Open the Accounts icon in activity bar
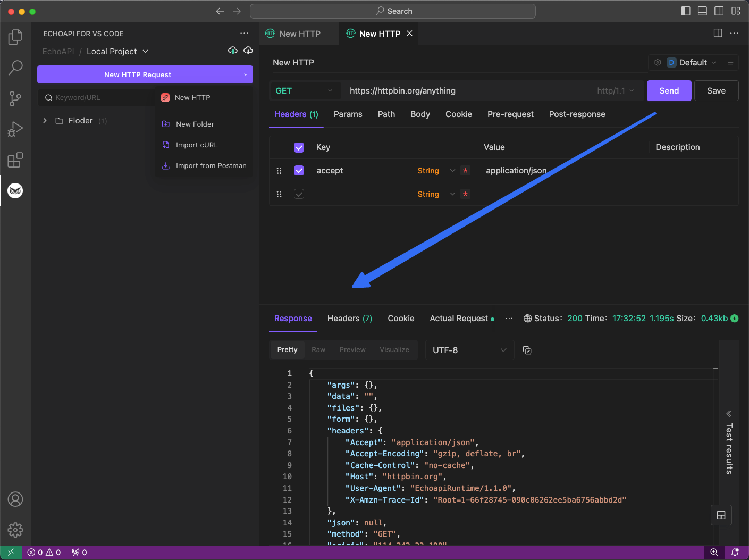Screen dimensions: 749x560 pos(15,499)
